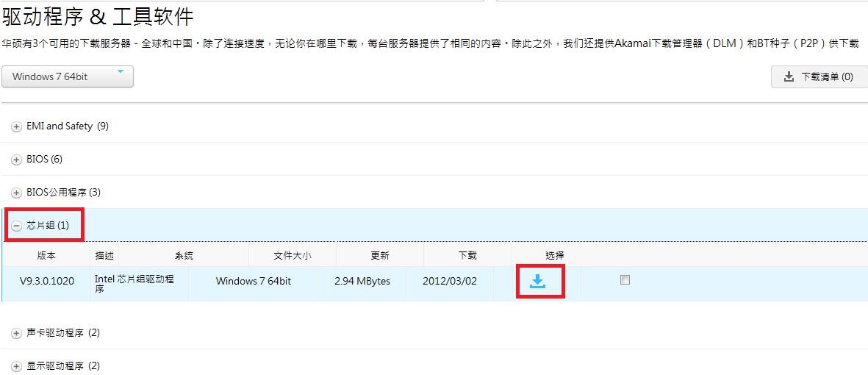Tick the checkbox in the chipset driver row
The height and width of the screenshot is (375, 868).
(625, 280)
